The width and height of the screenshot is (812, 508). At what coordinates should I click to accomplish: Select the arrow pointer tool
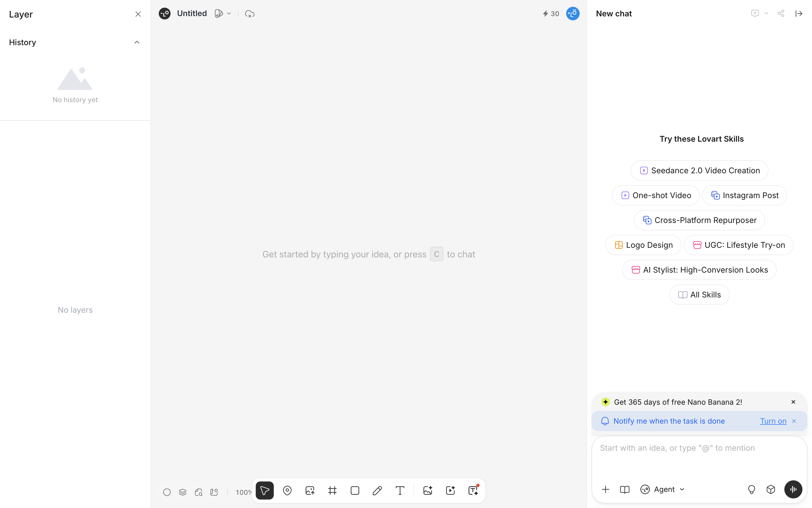coord(264,491)
